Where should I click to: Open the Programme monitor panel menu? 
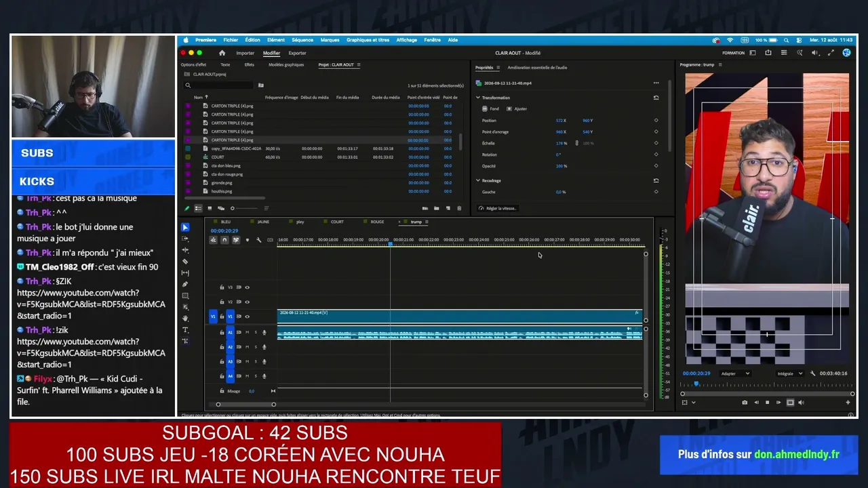tap(720, 65)
